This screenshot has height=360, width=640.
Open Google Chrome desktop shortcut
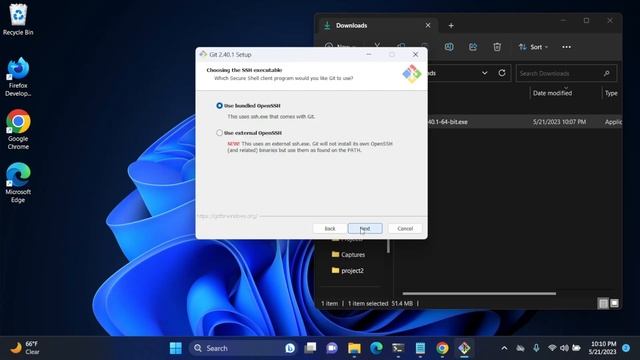[18, 130]
